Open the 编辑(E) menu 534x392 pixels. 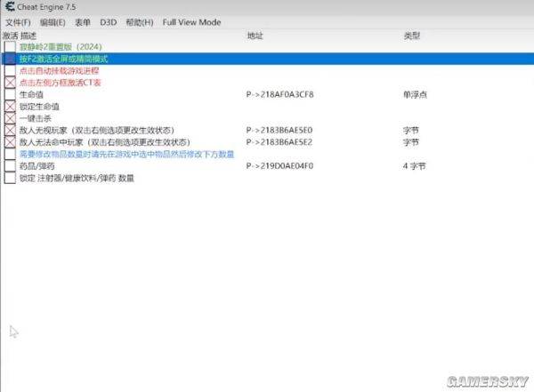pyautogui.click(x=53, y=22)
